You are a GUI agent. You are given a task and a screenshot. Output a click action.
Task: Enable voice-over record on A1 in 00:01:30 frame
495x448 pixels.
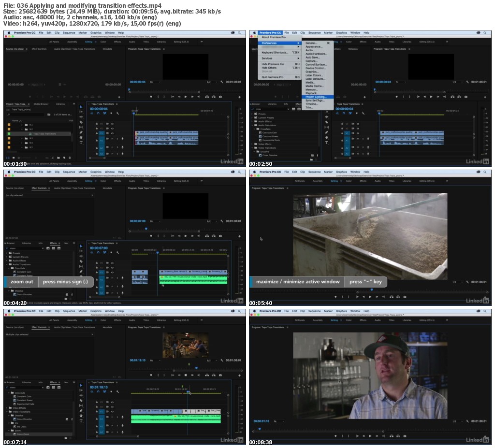coord(122,139)
